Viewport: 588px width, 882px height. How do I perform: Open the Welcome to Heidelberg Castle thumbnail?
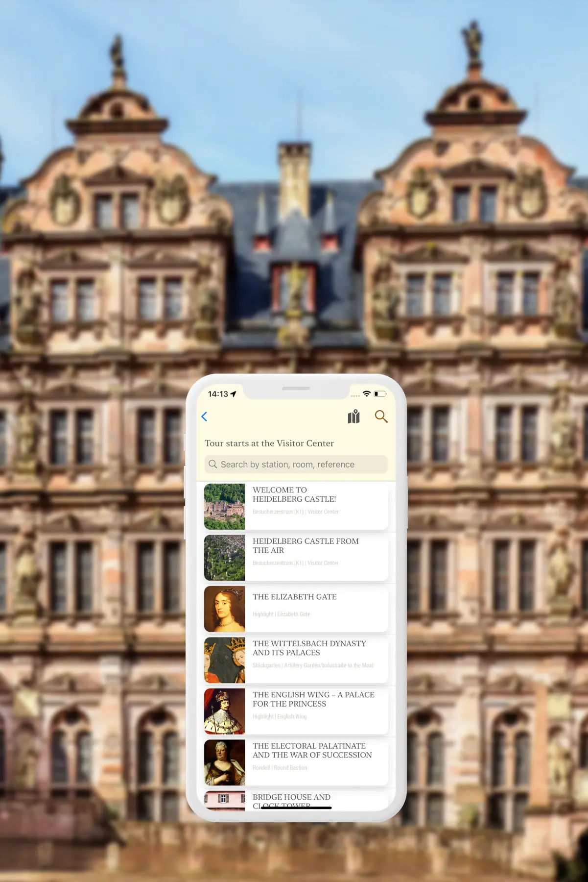pyautogui.click(x=225, y=506)
